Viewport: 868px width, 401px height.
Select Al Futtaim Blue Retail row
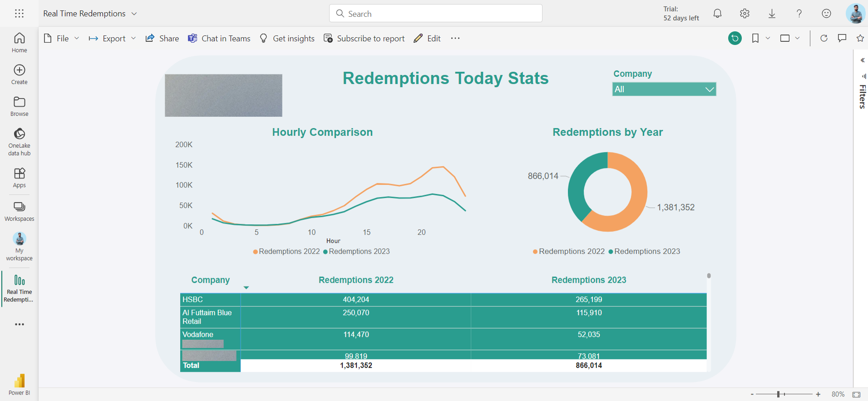click(x=443, y=317)
